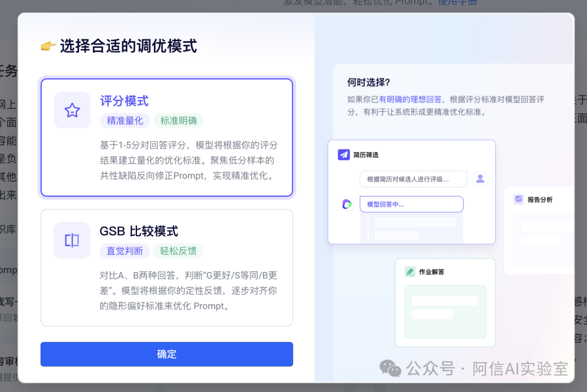This screenshot has height=392, width=587.
Task: Open the 使用手册 link behind the dialog
Action: [x=458, y=3]
